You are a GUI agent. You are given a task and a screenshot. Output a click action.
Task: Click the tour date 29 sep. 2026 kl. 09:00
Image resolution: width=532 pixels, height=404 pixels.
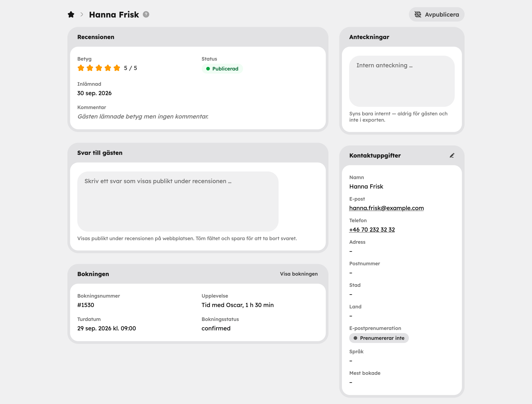[x=107, y=328]
